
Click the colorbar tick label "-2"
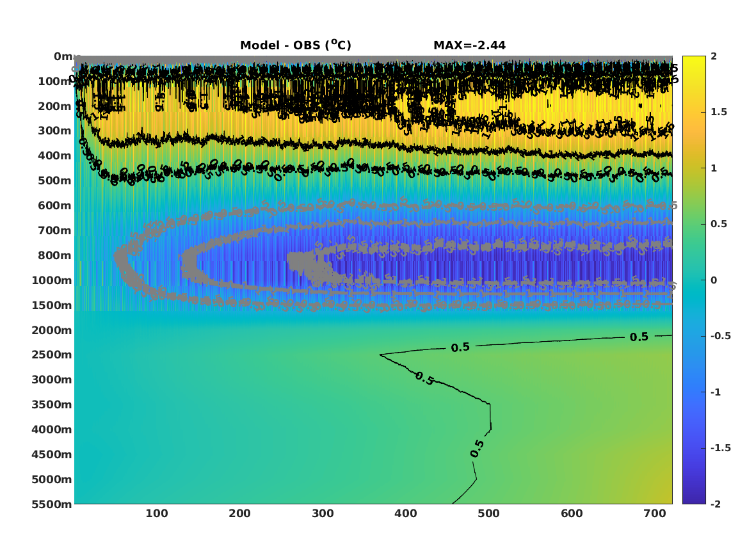pos(716,504)
